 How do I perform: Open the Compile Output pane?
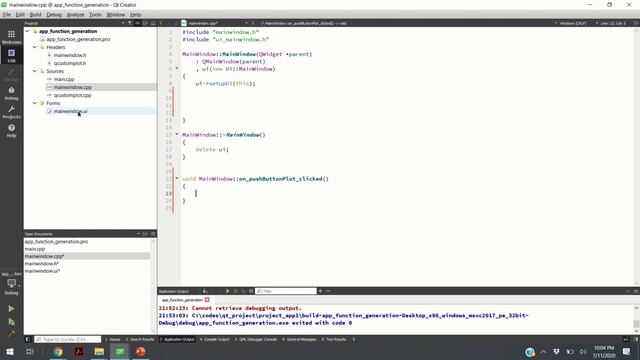(215, 339)
